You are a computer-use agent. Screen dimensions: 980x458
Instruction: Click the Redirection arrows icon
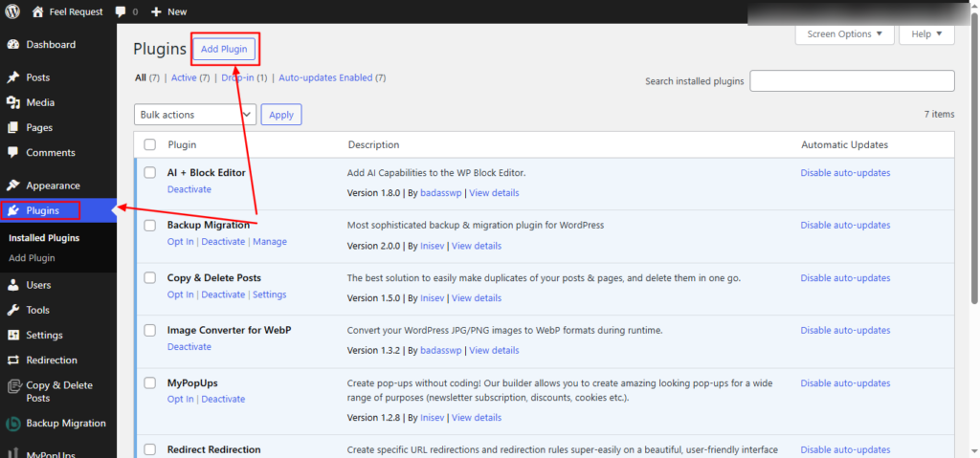click(x=13, y=360)
